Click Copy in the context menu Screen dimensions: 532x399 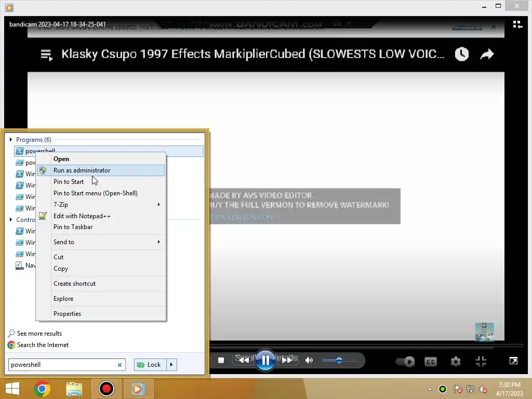coord(61,269)
